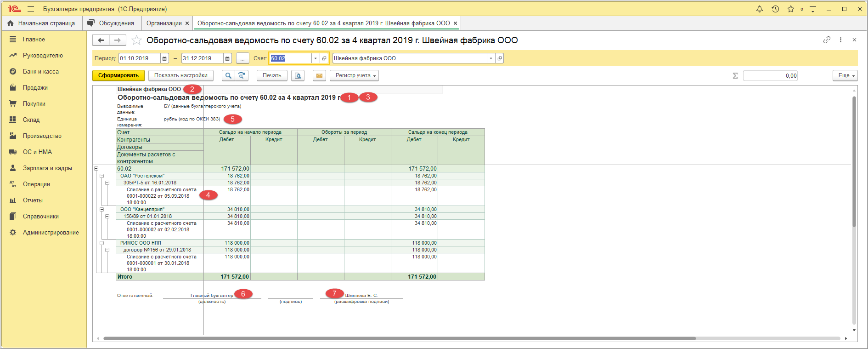Image resolution: width=868 pixels, height=349 pixels.
Task: Click the vertical scrollbar of report
Action: (x=854, y=161)
